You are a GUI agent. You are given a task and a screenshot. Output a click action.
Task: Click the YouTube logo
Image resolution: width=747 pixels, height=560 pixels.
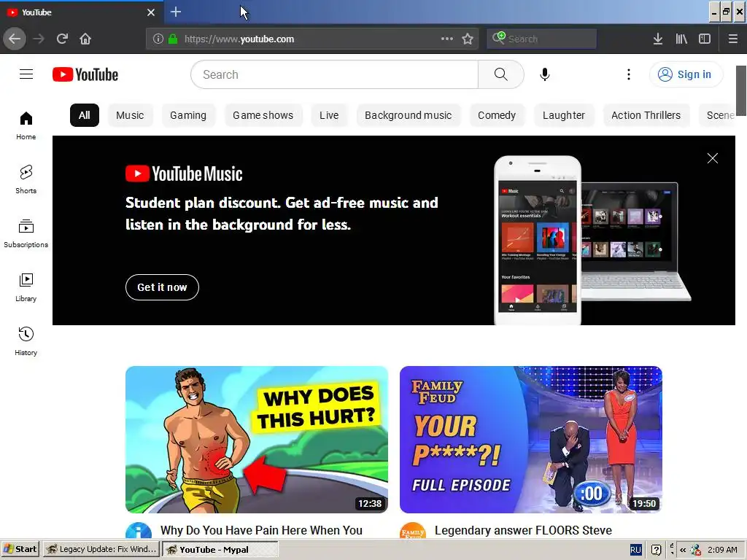[85, 74]
